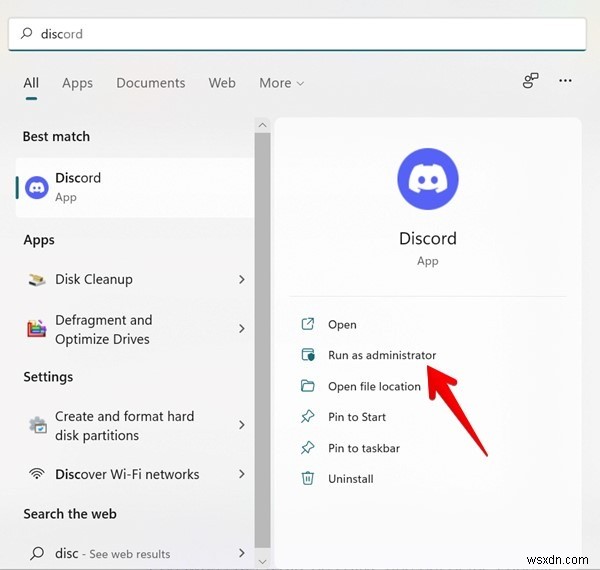Click the Disk Cleanup icon

[37, 280]
